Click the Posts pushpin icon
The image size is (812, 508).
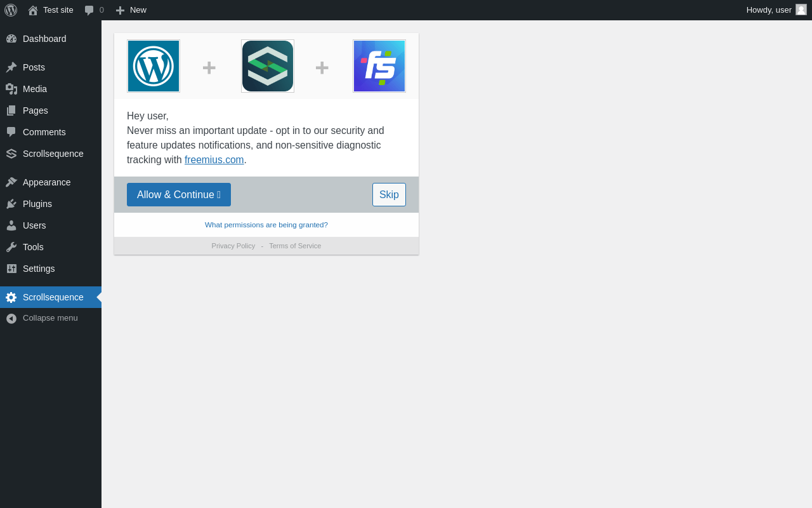click(11, 67)
